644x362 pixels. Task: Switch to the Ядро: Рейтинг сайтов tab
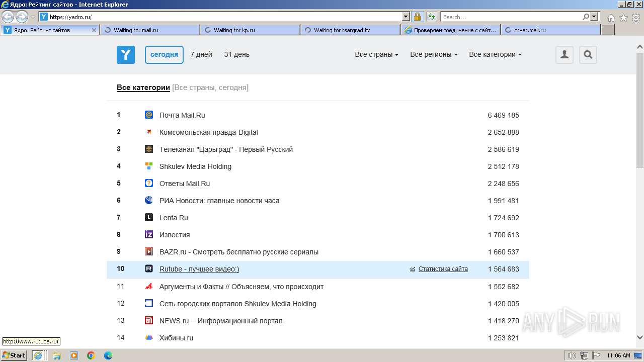[x=50, y=30]
